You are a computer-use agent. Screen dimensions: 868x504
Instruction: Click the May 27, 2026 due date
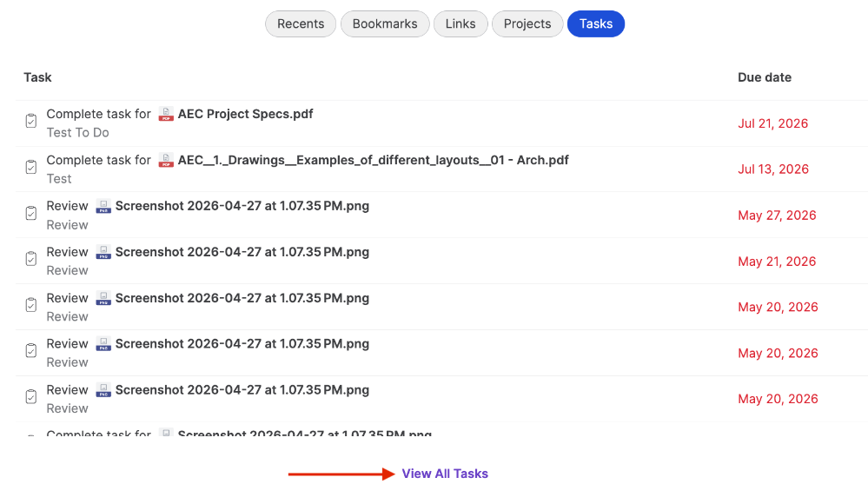pyautogui.click(x=777, y=216)
